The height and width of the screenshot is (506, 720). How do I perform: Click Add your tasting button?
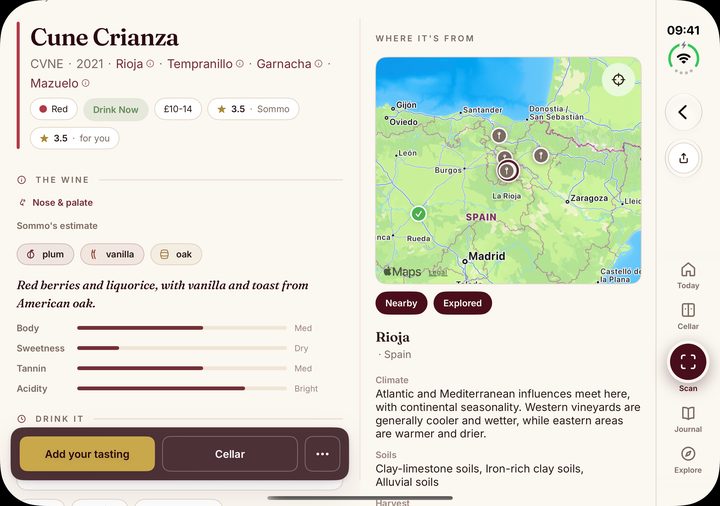[87, 454]
